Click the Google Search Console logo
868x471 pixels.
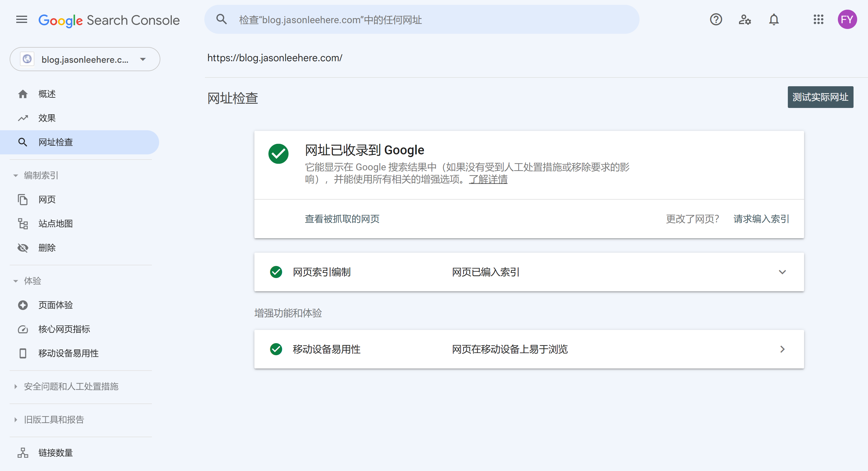pyautogui.click(x=109, y=20)
